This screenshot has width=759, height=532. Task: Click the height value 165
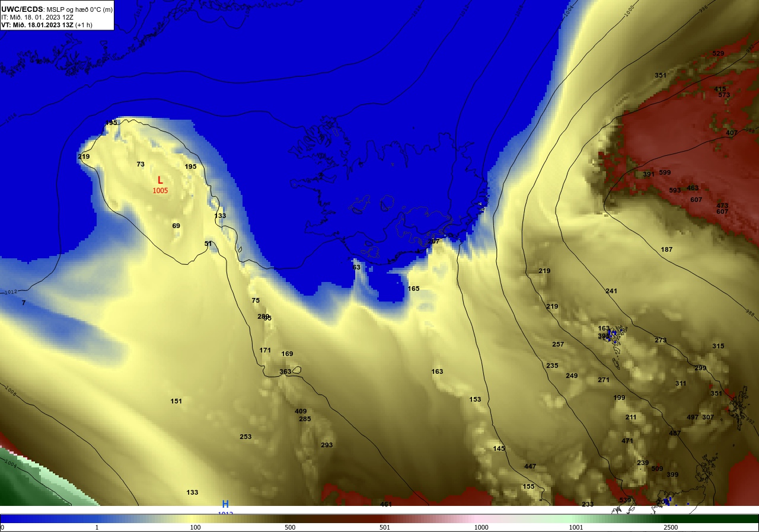pyautogui.click(x=413, y=289)
